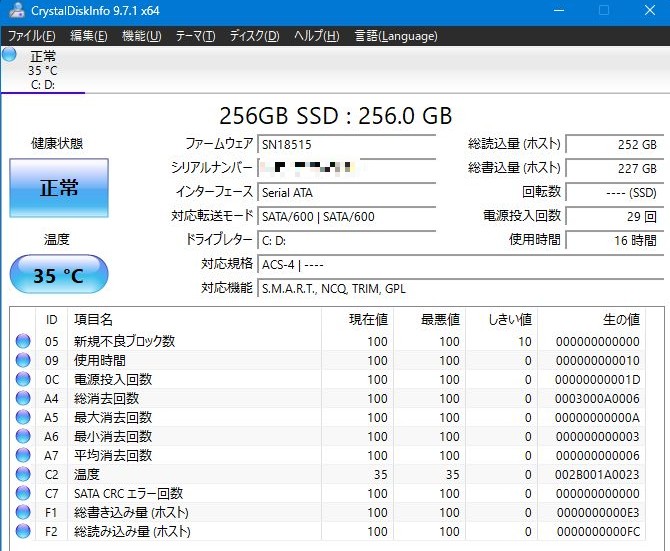Click raw value 0003000A0006

[597, 399]
